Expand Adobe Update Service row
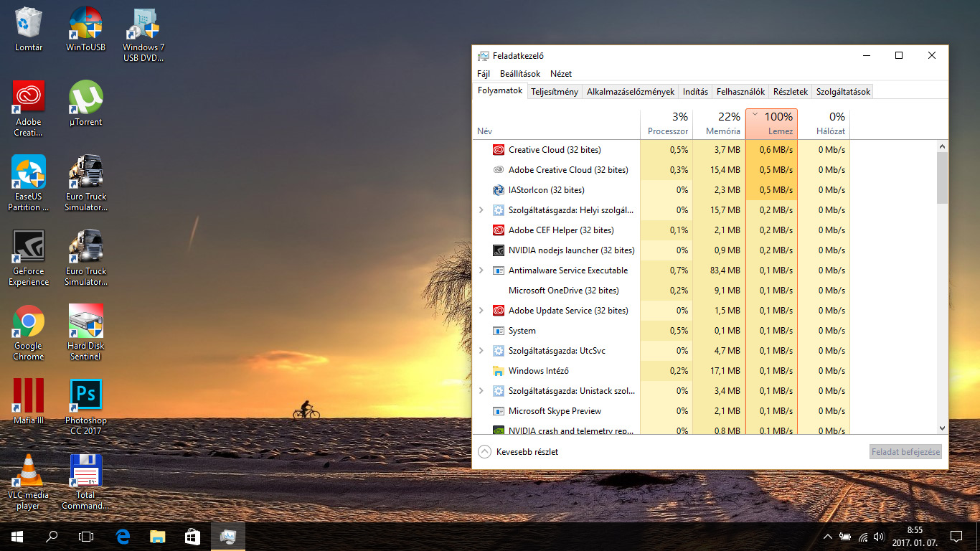This screenshot has height=551, width=980. (481, 311)
